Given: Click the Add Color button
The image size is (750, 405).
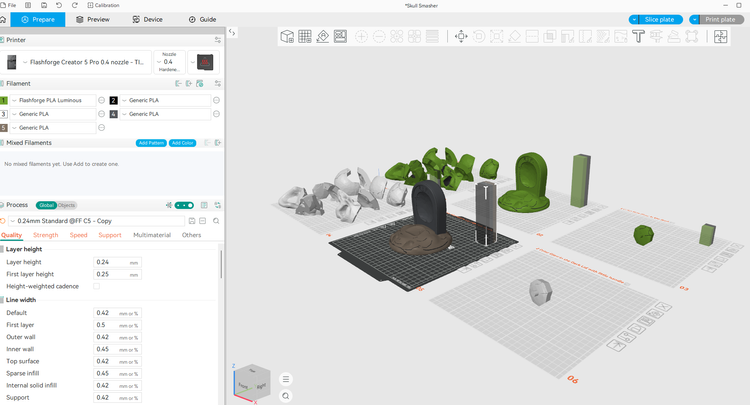Looking at the screenshot, I should [182, 143].
